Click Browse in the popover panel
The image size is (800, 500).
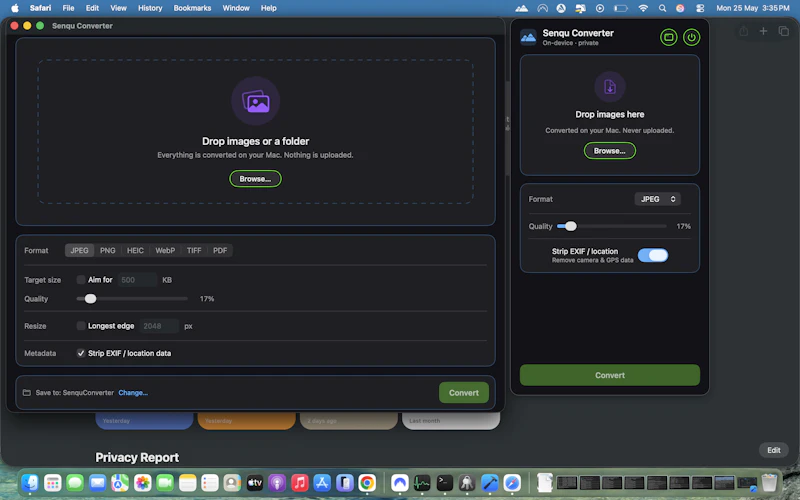click(x=610, y=151)
